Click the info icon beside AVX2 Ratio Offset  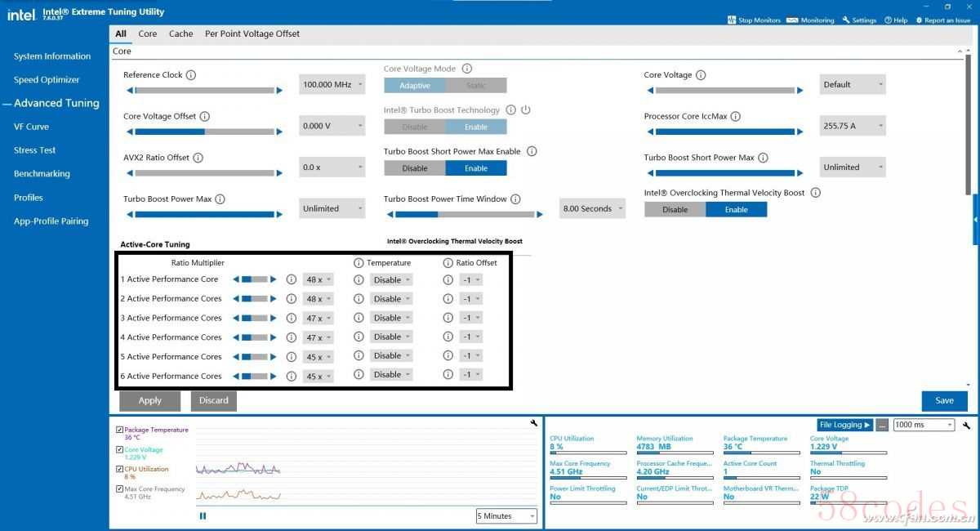coord(198,158)
